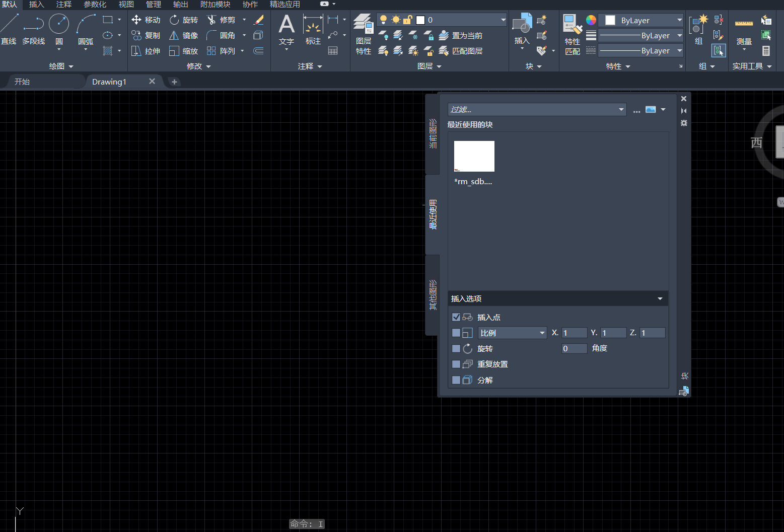Open the 注释 ribbon tab
The image size is (784, 532).
[64, 5]
